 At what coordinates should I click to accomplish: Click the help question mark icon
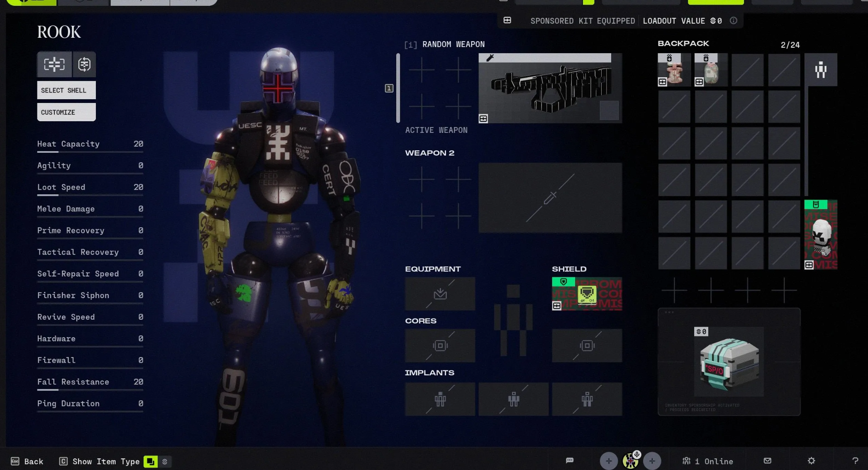[855, 460]
